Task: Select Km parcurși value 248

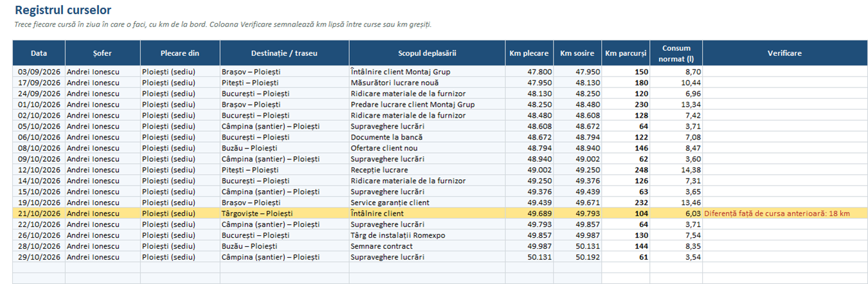Action: [626, 170]
